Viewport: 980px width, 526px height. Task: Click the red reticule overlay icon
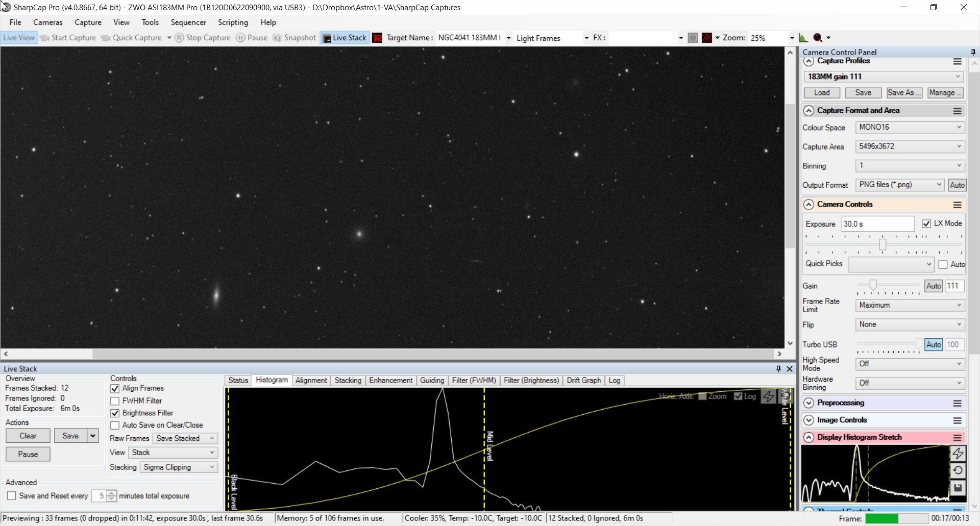(x=707, y=38)
